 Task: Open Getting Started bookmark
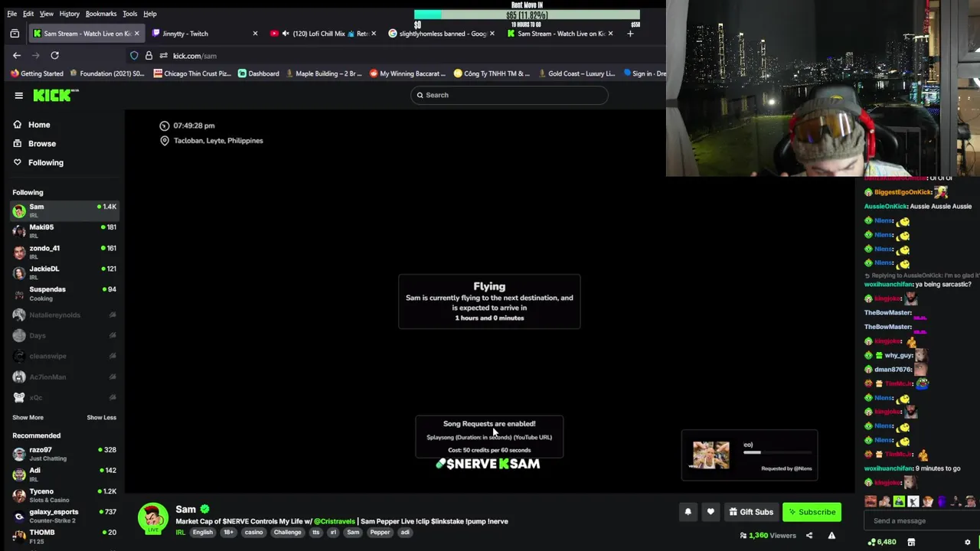coord(37,73)
